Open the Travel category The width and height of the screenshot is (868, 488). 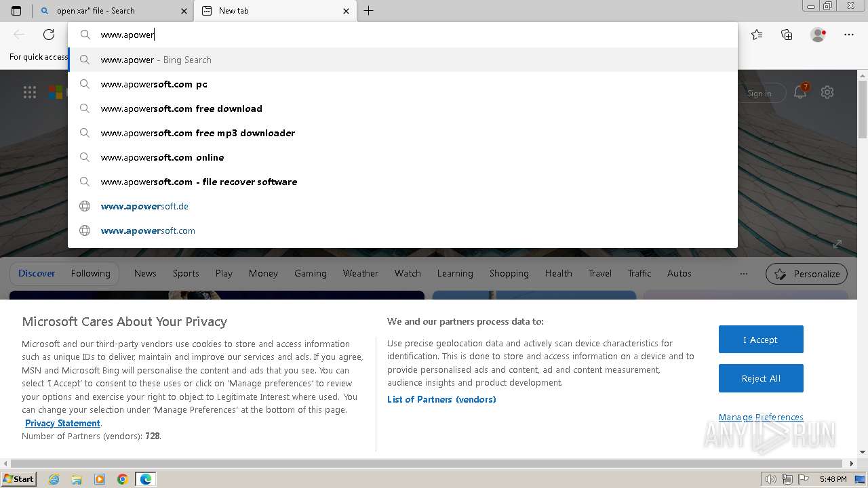(x=600, y=273)
